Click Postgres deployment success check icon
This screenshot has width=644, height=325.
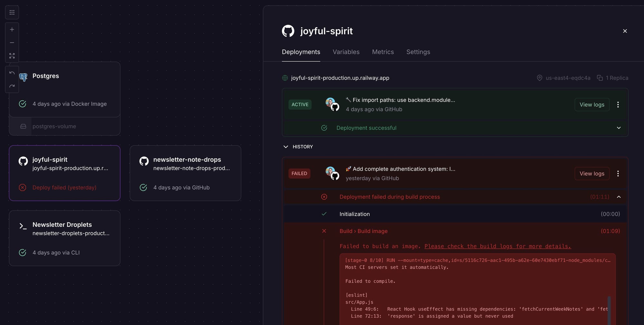(x=23, y=104)
